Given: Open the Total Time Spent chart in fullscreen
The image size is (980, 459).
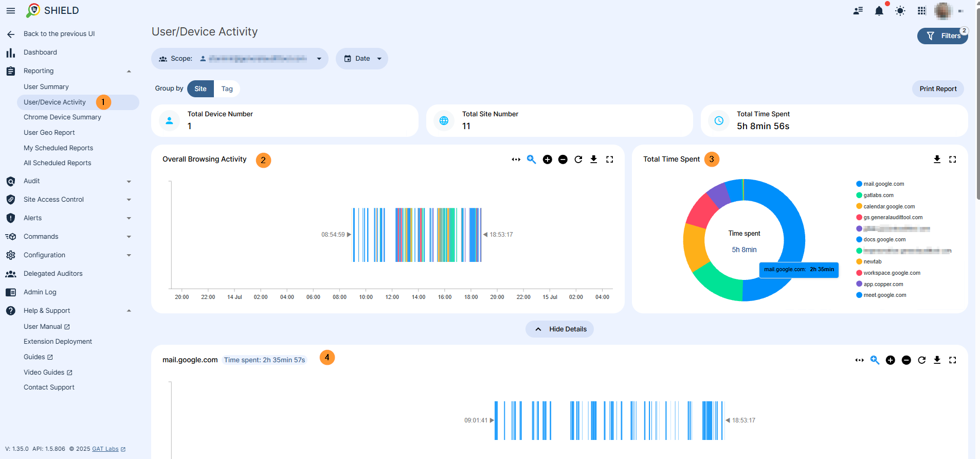Looking at the screenshot, I should 953,160.
